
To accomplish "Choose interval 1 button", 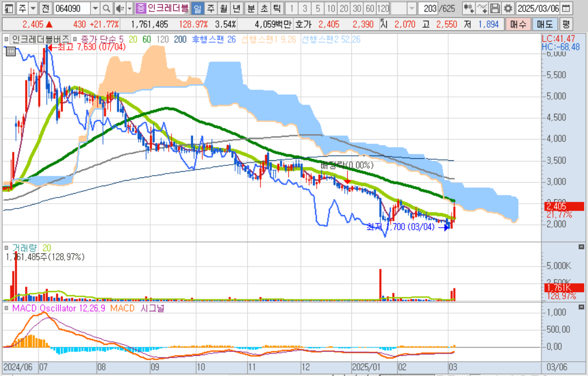I will (292, 8).
